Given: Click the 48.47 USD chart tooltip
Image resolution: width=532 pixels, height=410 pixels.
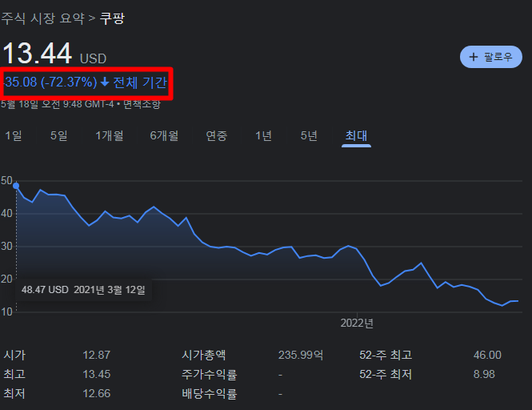Looking at the screenshot, I should click(83, 290).
